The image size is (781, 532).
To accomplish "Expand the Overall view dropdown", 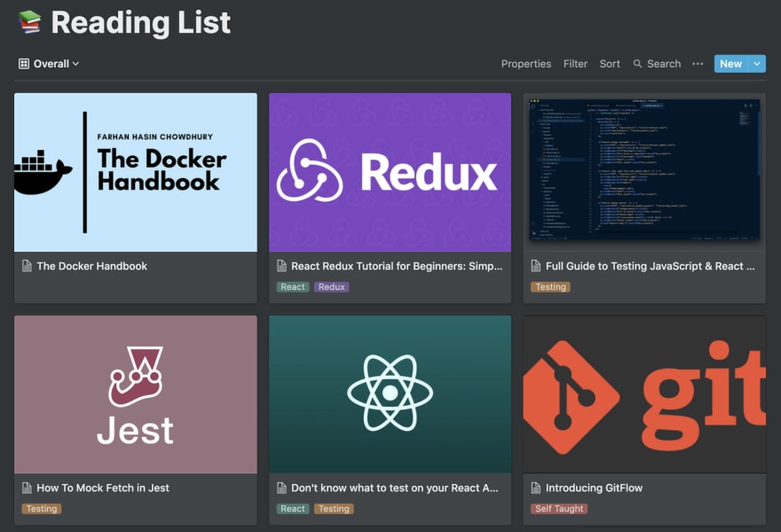I will click(x=50, y=64).
